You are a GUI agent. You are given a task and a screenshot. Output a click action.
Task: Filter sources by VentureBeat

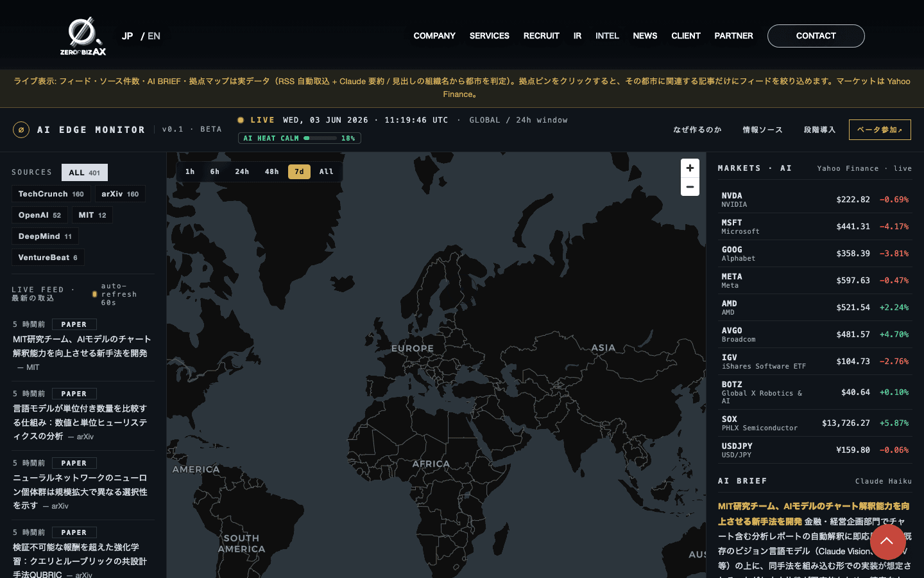point(48,258)
